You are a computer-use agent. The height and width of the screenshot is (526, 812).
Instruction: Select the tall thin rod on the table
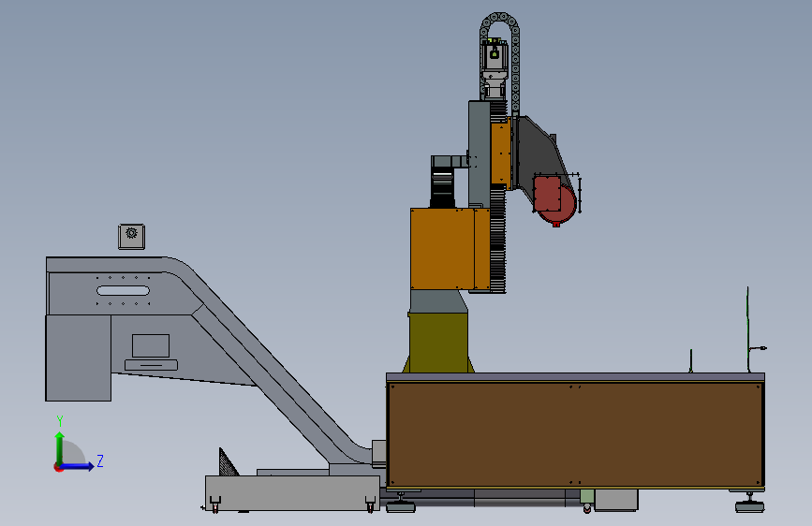coord(747,329)
